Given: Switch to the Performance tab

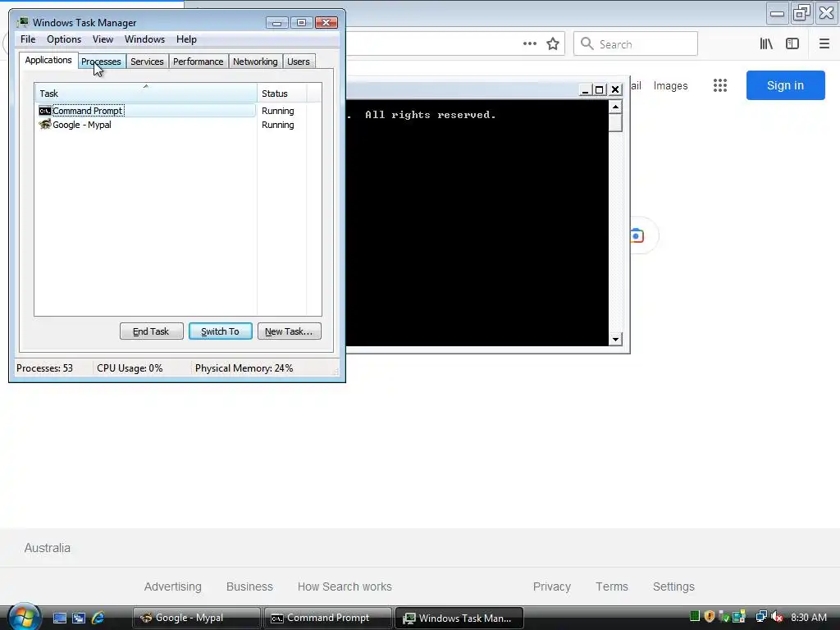Looking at the screenshot, I should (199, 62).
